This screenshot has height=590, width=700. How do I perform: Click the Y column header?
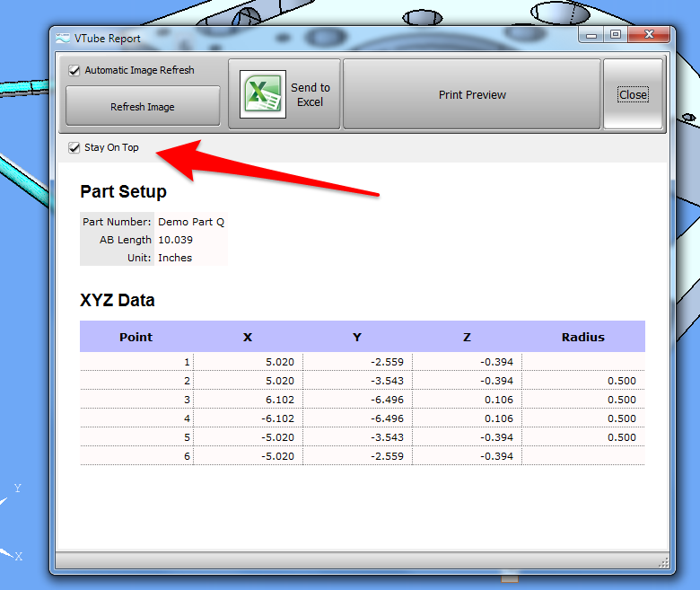click(x=357, y=337)
